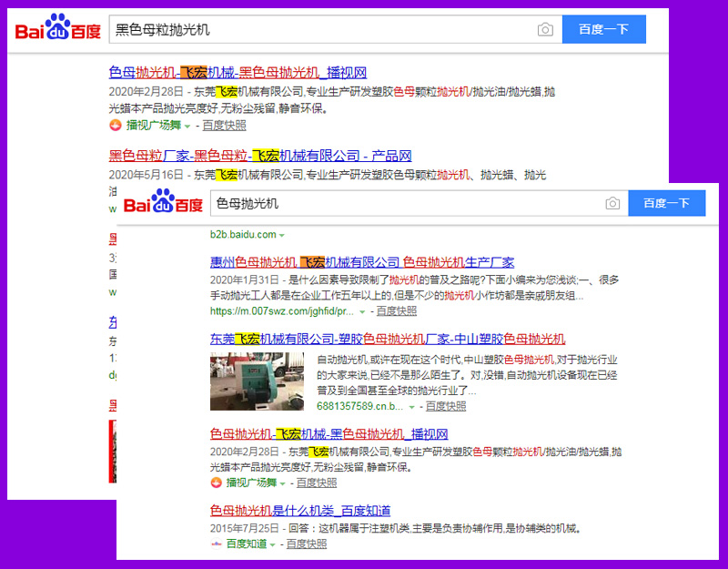Image resolution: width=728 pixels, height=569 pixels.
Task: Expand the b2b.baidu.com dropdown arrow
Action: (x=281, y=236)
